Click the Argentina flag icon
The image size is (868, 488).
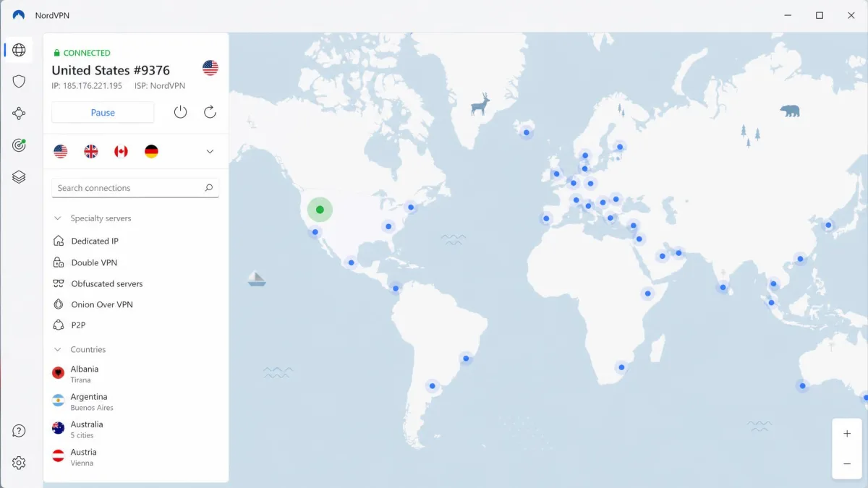pyautogui.click(x=59, y=400)
